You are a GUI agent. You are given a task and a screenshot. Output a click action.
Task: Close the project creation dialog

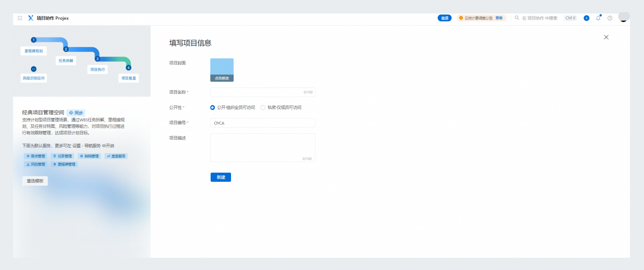point(606,37)
